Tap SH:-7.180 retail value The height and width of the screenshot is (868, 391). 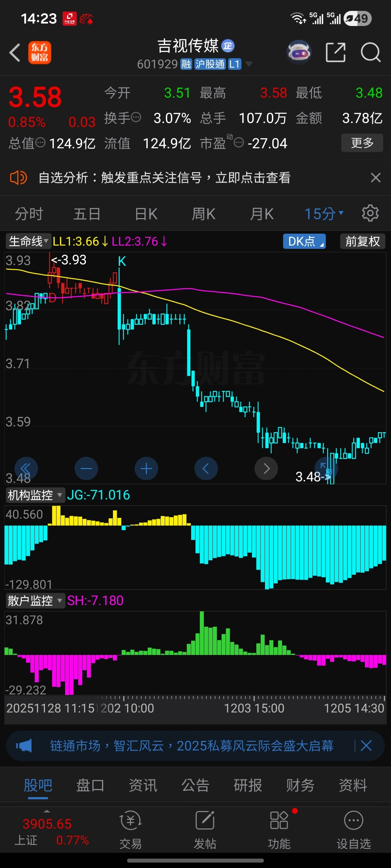pyautogui.click(x=95, y=600)
